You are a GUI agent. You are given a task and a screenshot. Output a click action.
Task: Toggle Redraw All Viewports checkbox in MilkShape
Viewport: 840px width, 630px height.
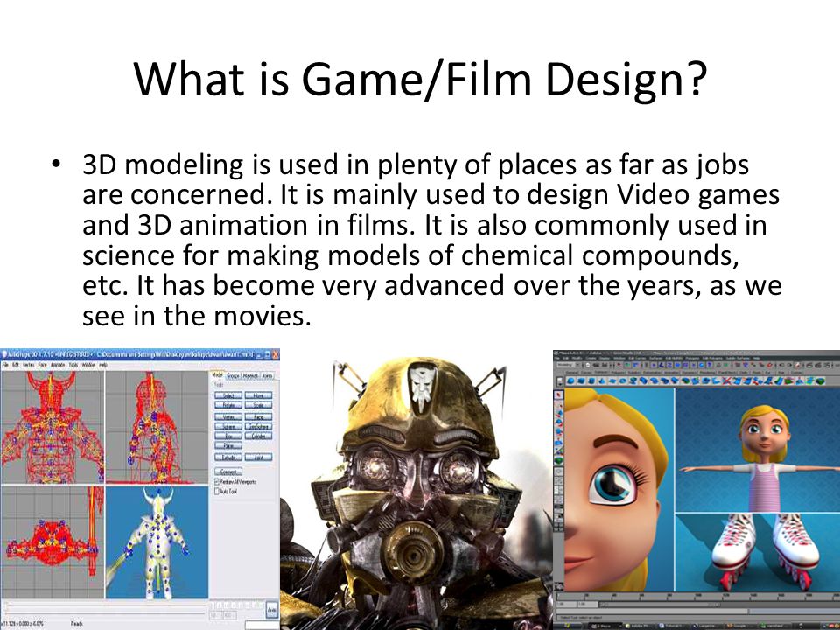217,481
